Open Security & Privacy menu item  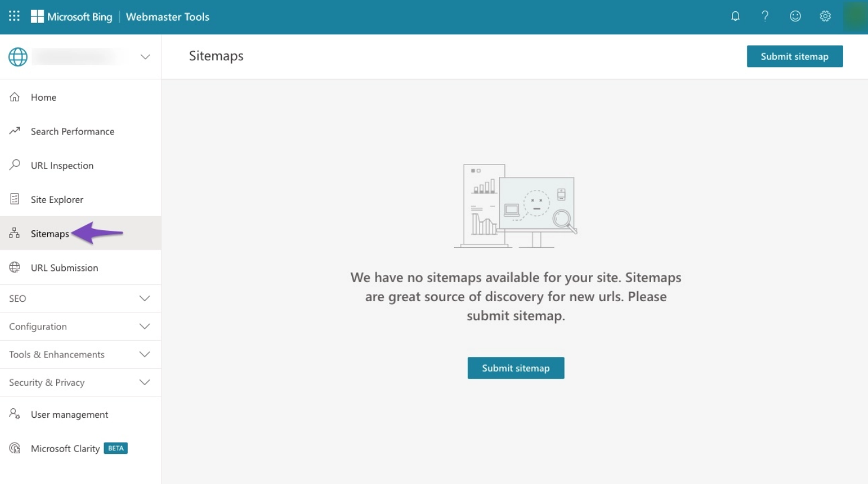(x=80, y=382)
